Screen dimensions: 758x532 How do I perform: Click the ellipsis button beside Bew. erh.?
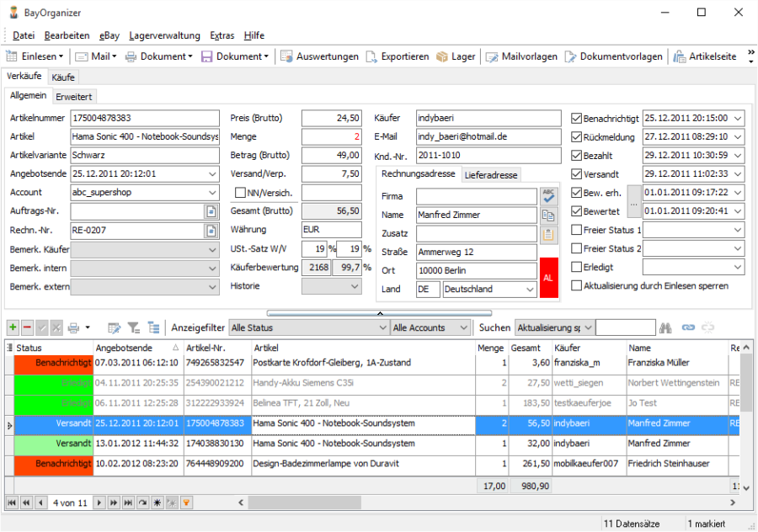(x=633, y=202)
